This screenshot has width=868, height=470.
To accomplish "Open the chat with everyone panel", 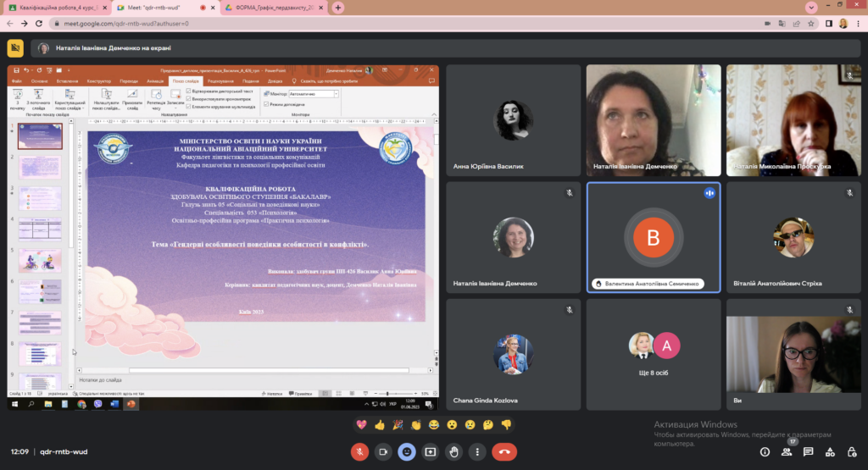I will 809,452.
